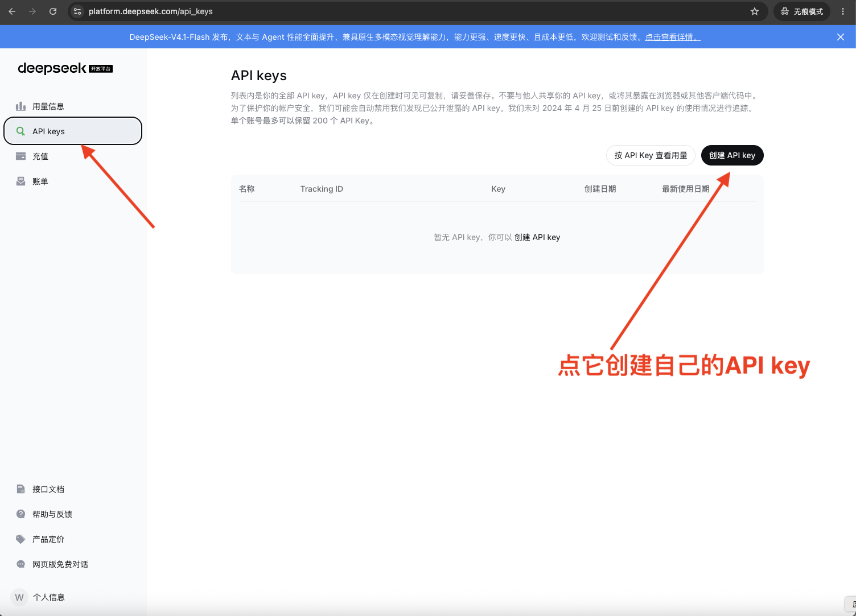View site information icon in address bar
Viewport: 856px width, 616px height.
point(78,11)
